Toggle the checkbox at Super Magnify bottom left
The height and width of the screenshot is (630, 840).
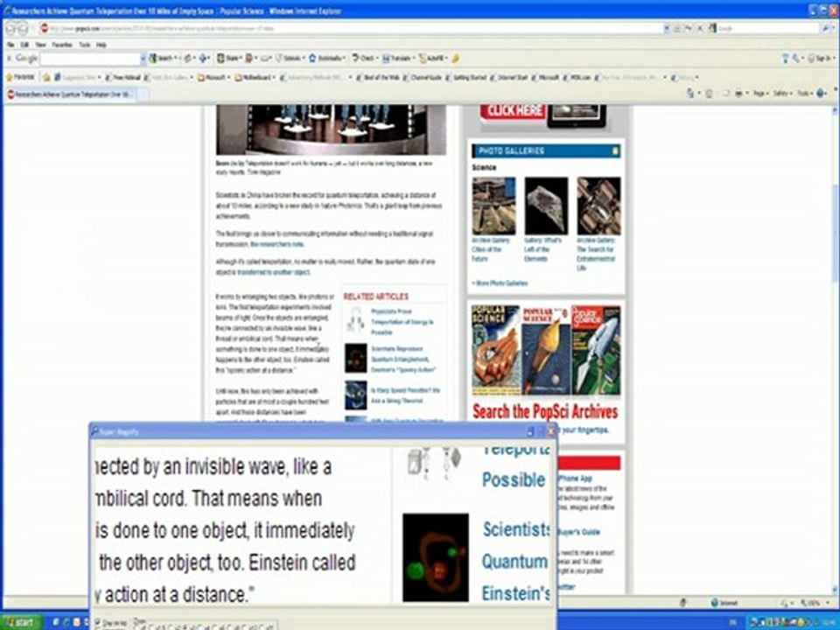click(x=97, y=621)
